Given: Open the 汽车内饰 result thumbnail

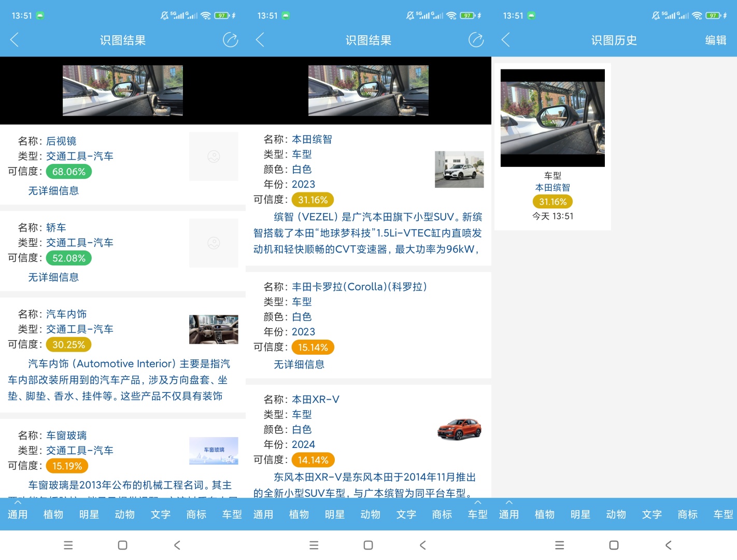Looking at the screenshot, I should (214, 329).
